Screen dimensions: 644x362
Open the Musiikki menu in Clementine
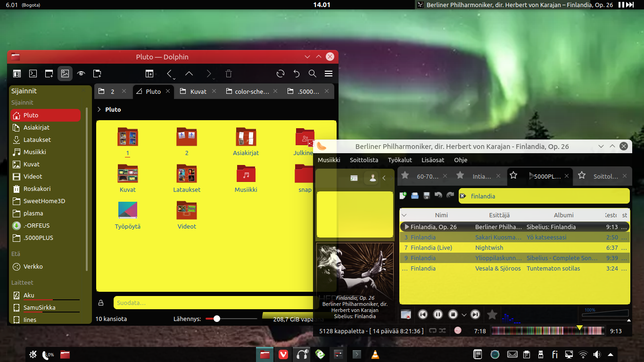pos(329,160)
